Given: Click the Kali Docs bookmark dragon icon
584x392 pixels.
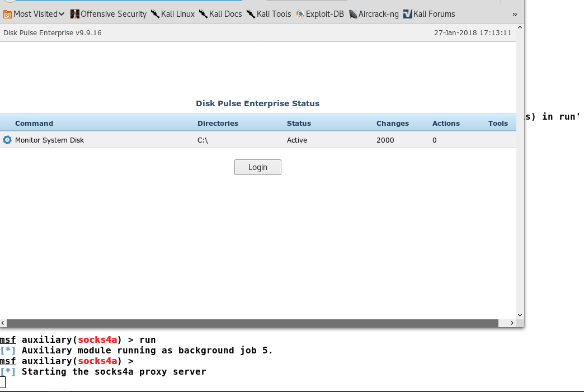Looking at the screenshot, I should pyautogui.click(x=204, y=14).
